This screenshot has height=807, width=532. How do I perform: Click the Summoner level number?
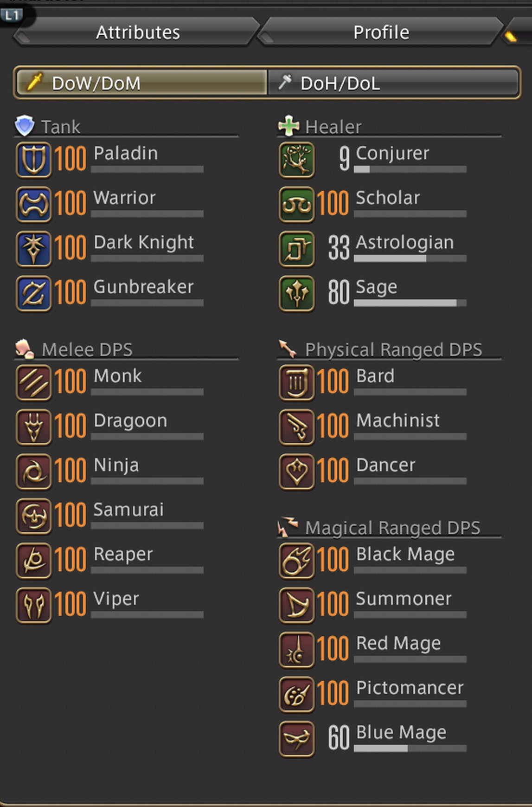333,605
